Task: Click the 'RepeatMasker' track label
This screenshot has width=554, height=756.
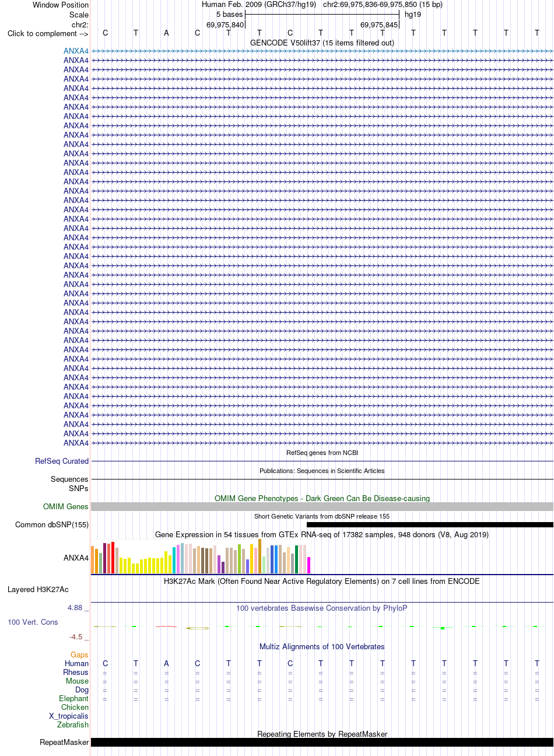Action: pos(64,742)
